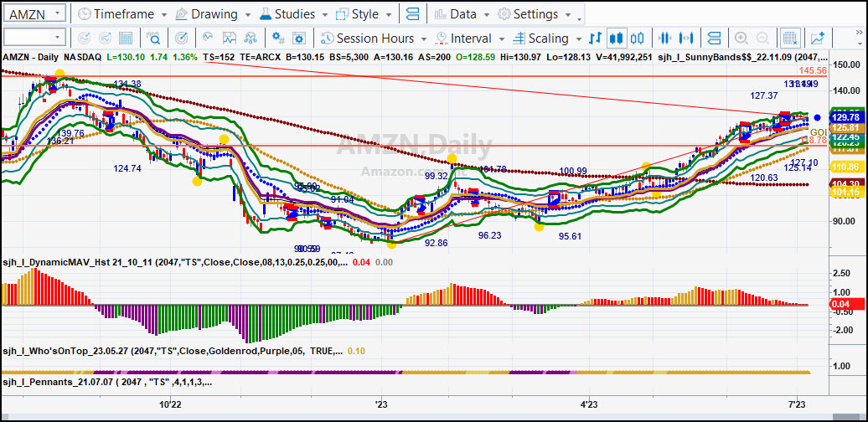The image size is (868, 422).
Task: Click the calendar grid icon
Action: point(126,39)
